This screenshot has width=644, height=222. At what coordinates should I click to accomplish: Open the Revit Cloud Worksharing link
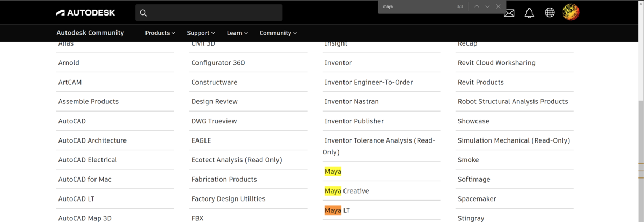496,63
